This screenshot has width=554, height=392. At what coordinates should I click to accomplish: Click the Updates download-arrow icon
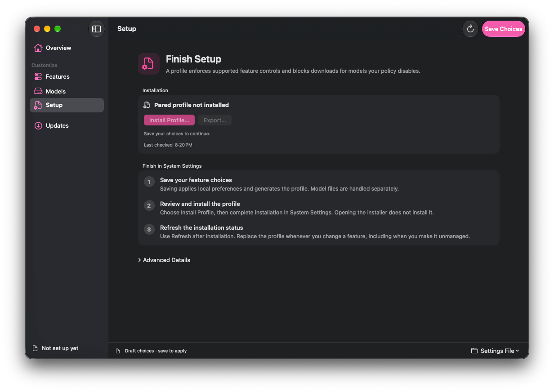click(x=38, y=126)
